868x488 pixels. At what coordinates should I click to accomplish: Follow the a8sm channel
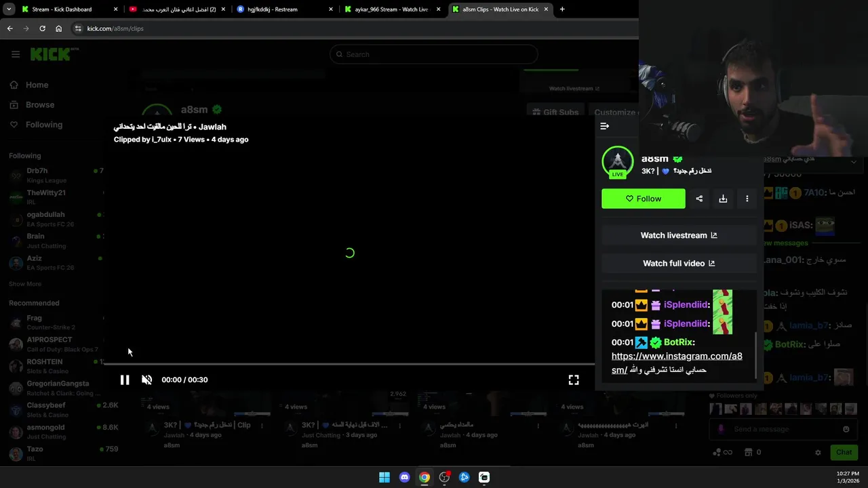point(644,199)
